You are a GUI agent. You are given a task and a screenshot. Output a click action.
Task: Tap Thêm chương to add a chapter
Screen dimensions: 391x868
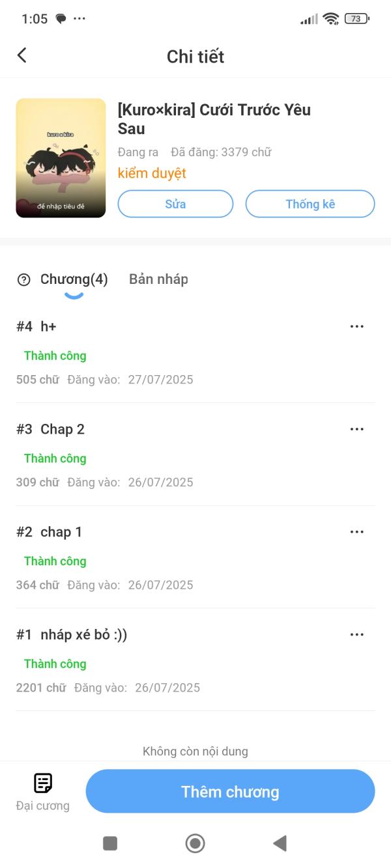pos(230,791)
